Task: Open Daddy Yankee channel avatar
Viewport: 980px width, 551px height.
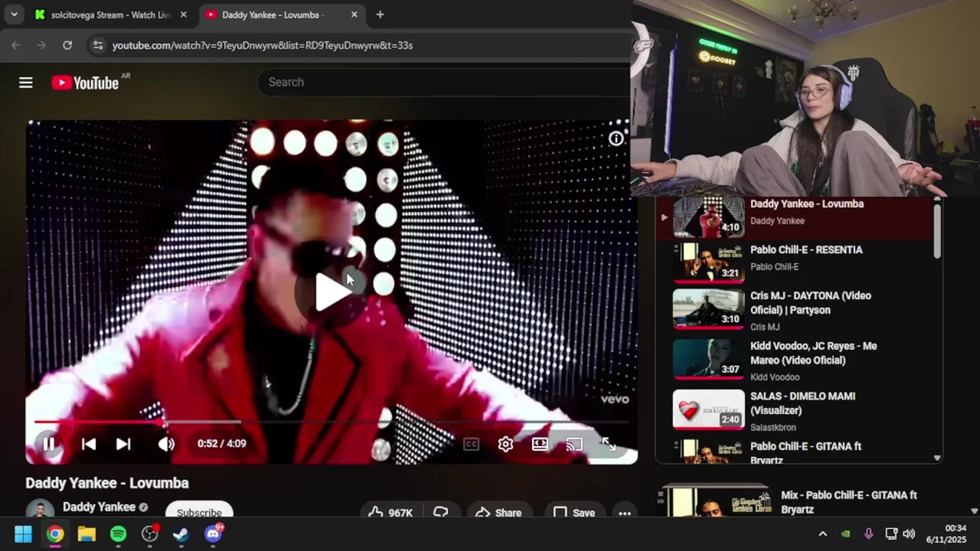Action: point(40,510)
